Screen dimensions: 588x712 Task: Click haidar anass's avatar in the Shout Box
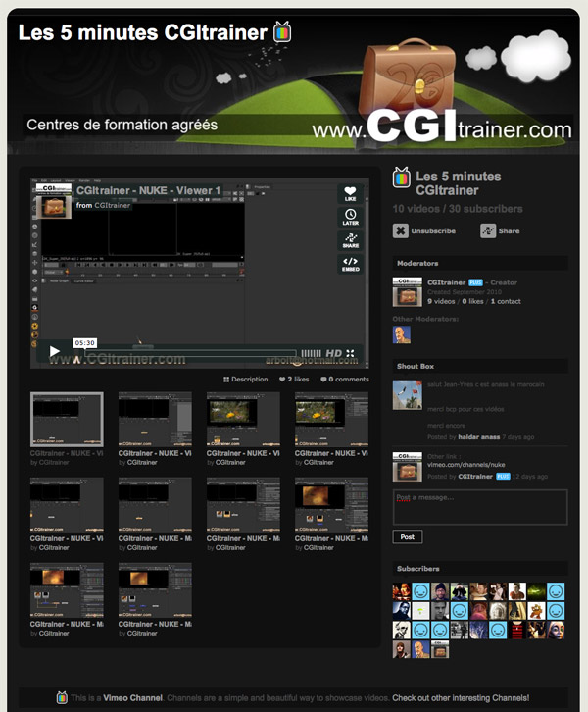407,395
